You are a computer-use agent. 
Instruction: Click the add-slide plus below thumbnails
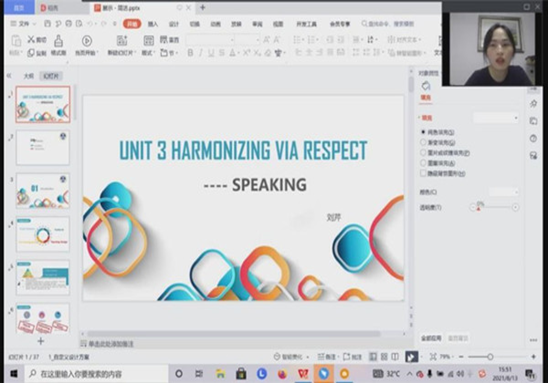(x=41, y=341)
